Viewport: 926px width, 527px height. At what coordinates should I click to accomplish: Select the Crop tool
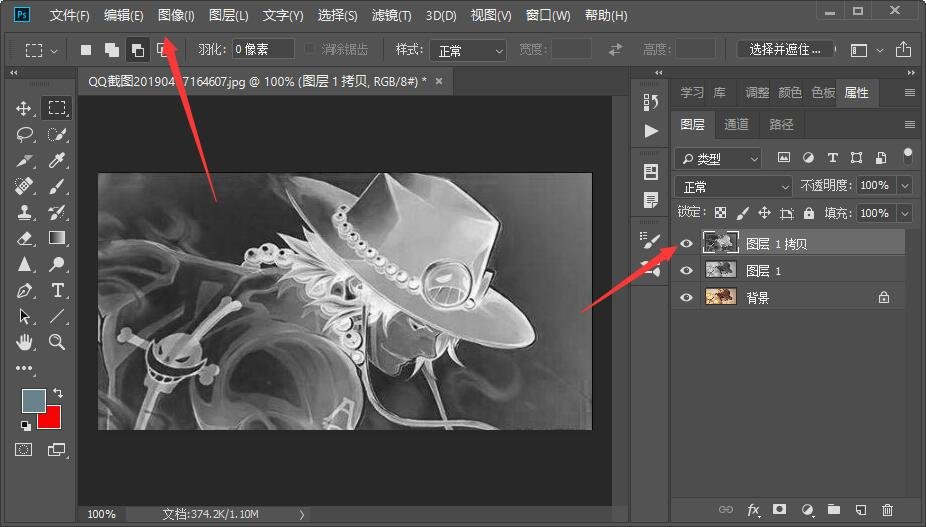coord(24,161)
